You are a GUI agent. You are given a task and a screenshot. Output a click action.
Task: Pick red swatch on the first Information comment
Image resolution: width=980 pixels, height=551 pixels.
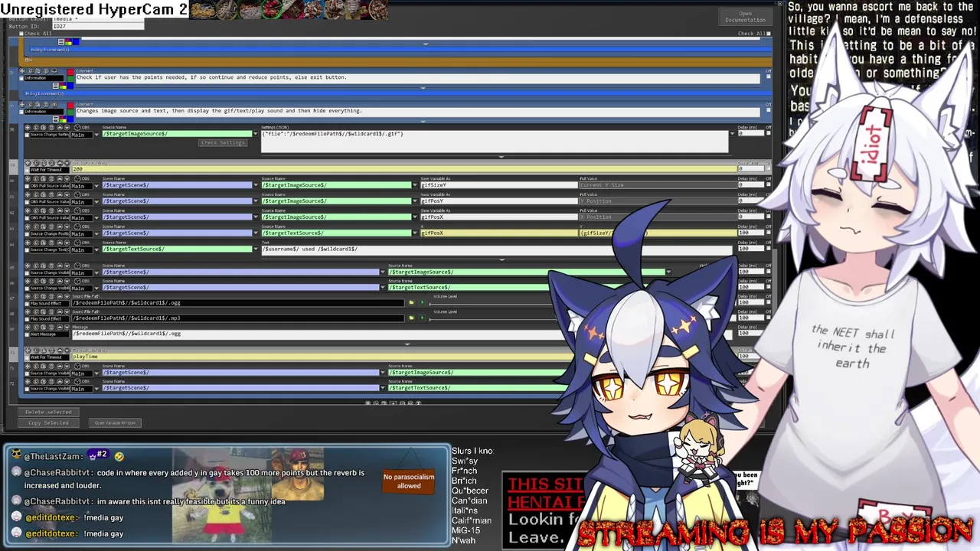coord(70,73)
